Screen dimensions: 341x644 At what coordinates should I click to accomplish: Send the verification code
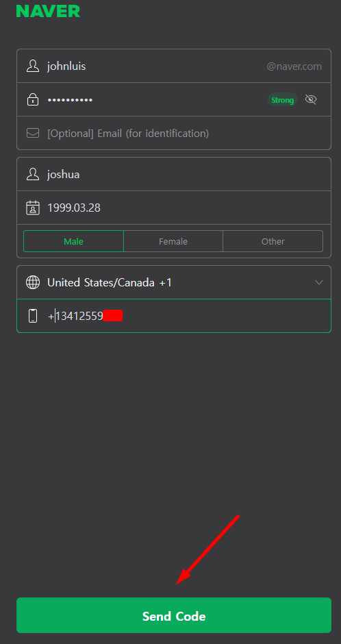pos(173,615)
